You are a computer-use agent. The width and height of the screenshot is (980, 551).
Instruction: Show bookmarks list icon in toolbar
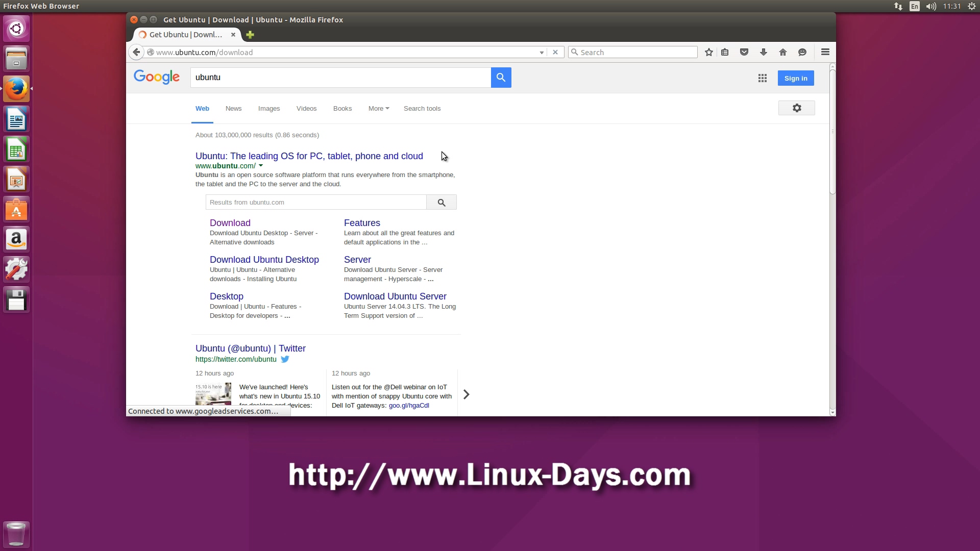(725, 52)
